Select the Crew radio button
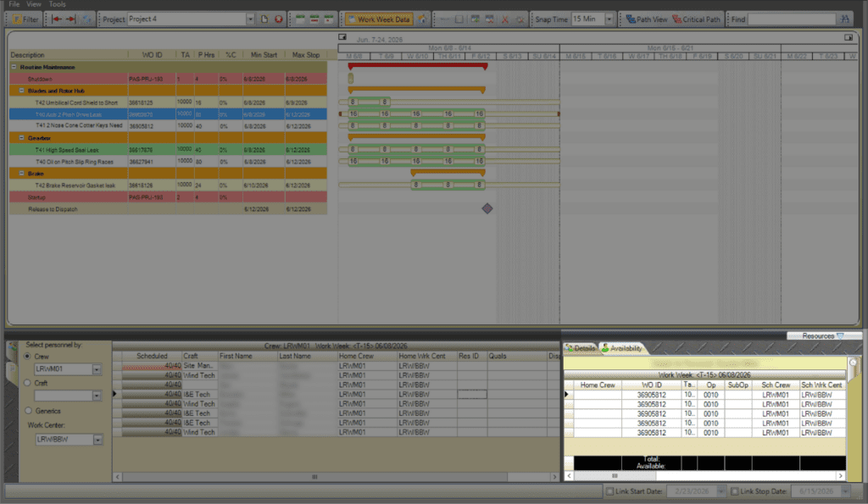 (x=27, y=357)
